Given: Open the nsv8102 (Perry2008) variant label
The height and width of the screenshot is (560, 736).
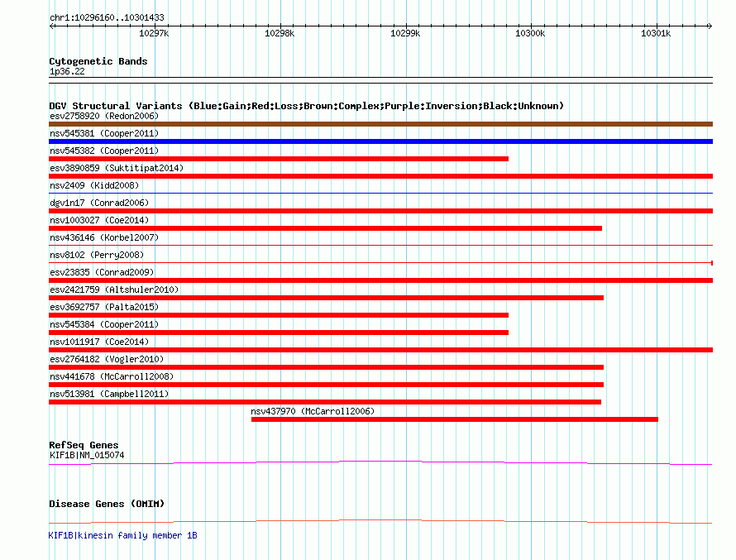Looking at the screenshot, I should 97,255.
